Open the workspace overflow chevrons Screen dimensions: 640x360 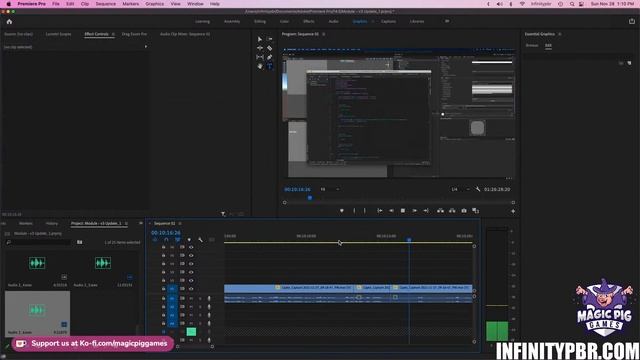447,21
